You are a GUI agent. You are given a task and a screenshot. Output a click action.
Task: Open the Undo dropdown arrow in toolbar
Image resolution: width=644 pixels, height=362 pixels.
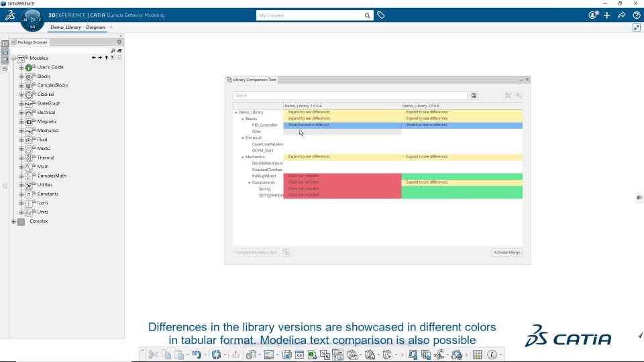pos(205,355)
